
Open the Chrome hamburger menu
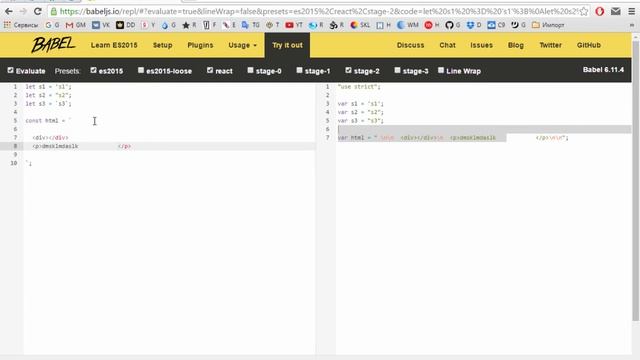pos(631,11)
